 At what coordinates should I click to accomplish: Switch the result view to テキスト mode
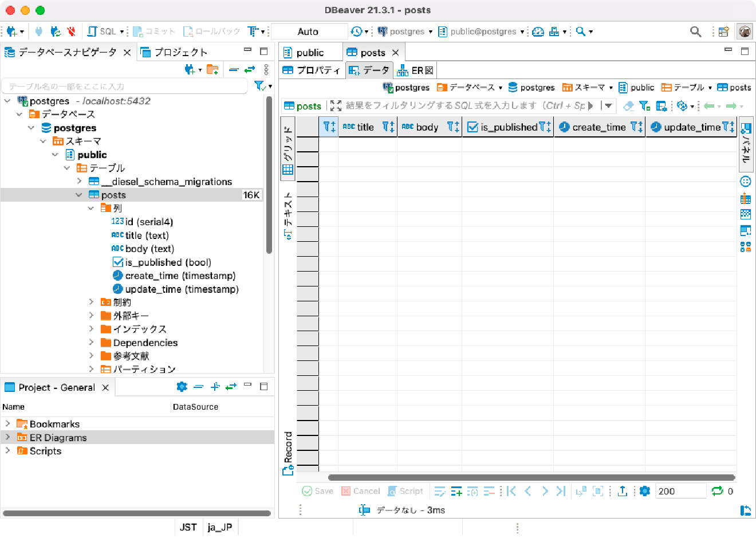click(288, 216)
